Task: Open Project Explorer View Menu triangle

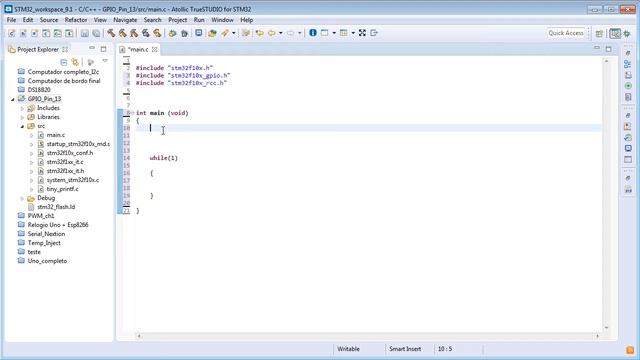Action: pos(105,61)
